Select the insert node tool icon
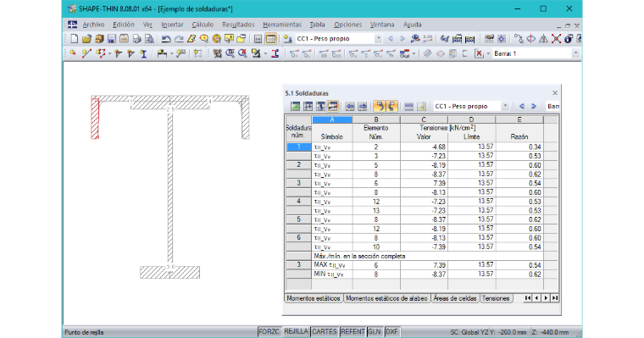Screen dimensions: 644x338 pos(72,53)
